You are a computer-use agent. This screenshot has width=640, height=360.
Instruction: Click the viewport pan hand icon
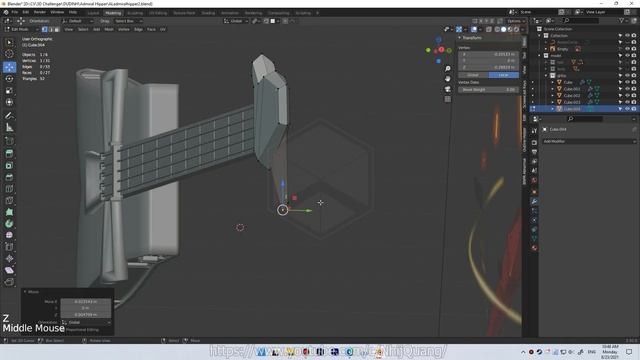[x=448, y=79]
